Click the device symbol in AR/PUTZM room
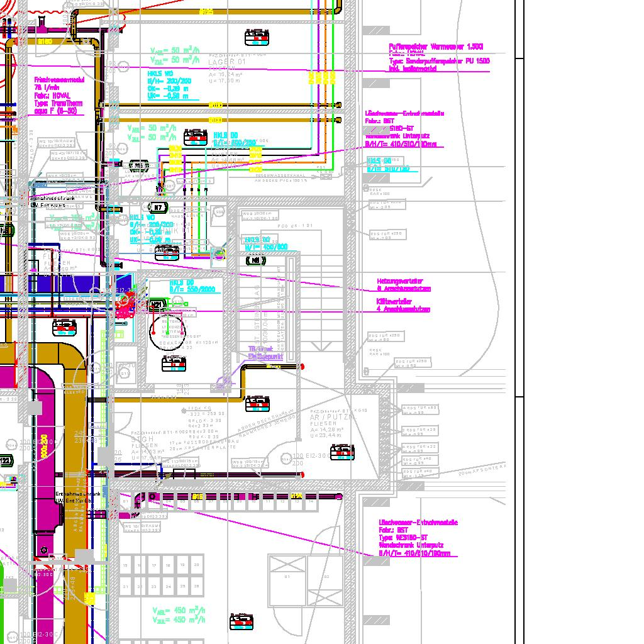Image resolution: width=644 pixels, height=644 pixels. click(x=342, y=452)
